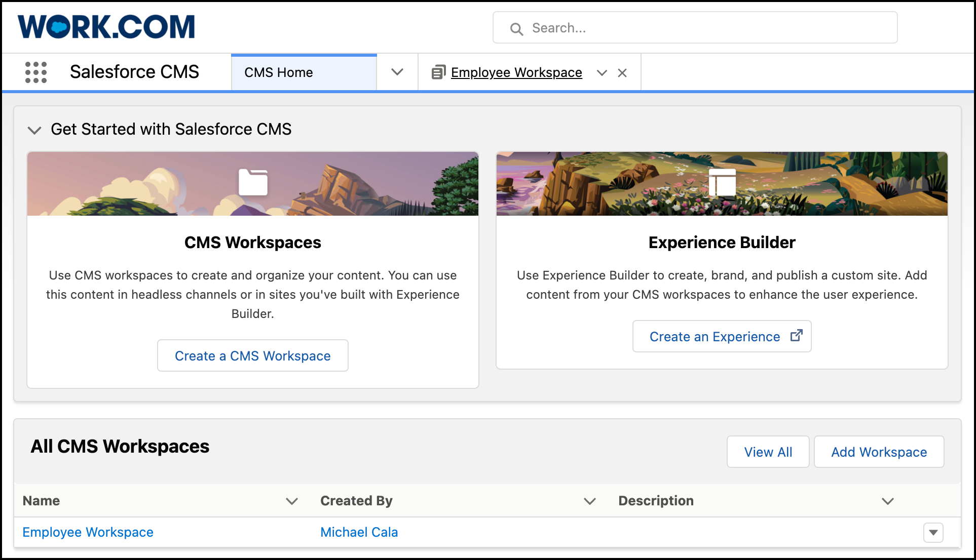
Task: Open row actions for Employee Workspace
Action: tap(933, 533)
